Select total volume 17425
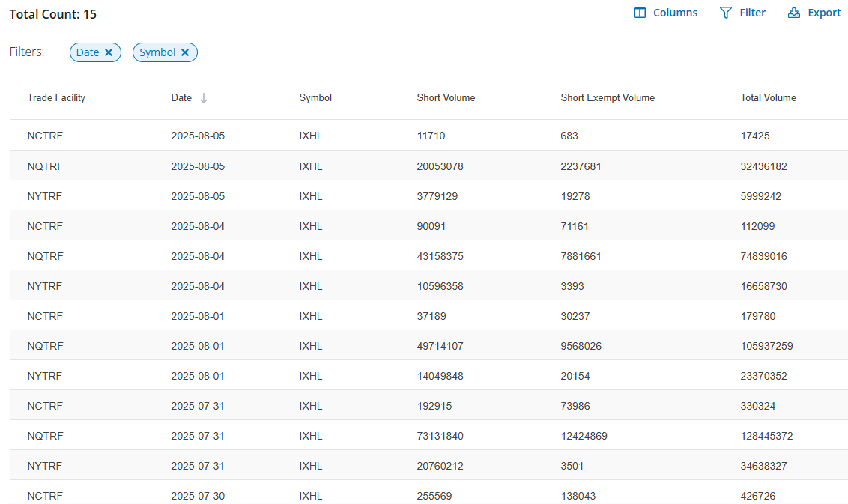Screen dimensions: 848x504 [x=755, y=136]
